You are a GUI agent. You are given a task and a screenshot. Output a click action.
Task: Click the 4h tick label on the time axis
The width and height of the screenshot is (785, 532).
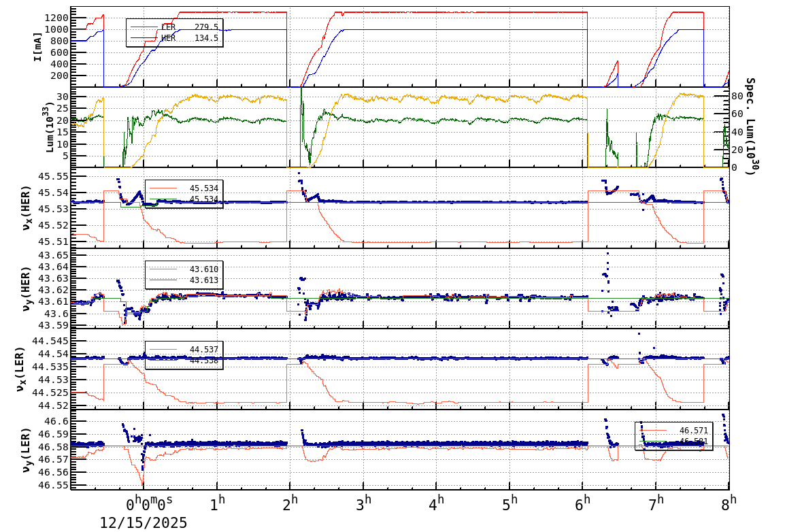pos(437,501)
